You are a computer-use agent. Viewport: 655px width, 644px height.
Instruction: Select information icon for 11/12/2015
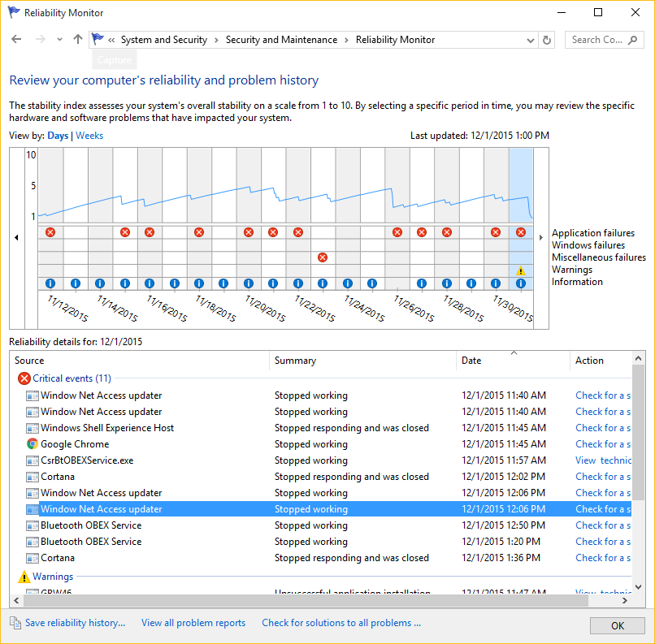click(x=50, y=283)
